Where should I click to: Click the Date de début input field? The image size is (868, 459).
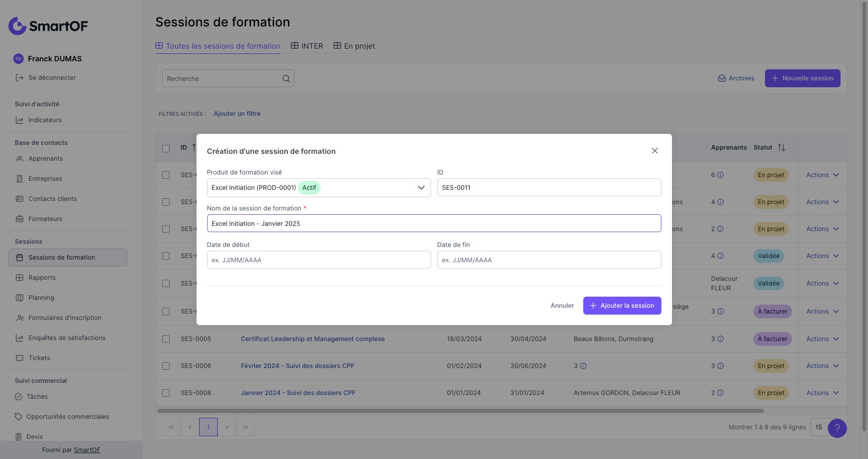(319, 260)
